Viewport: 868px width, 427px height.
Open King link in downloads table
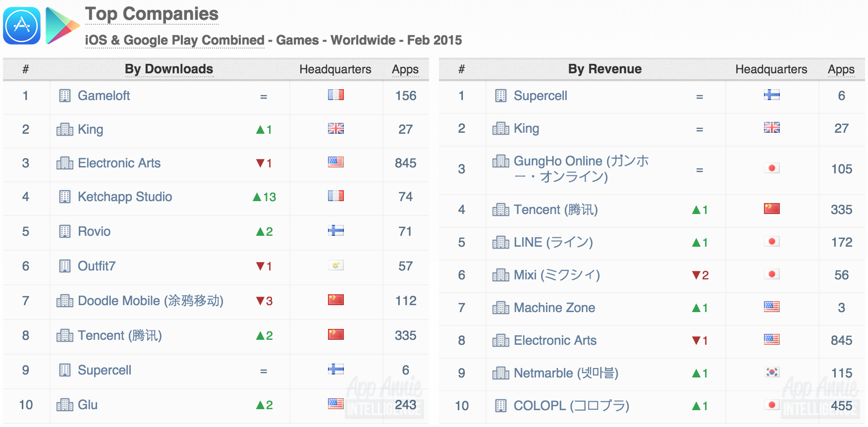(91, 129)
